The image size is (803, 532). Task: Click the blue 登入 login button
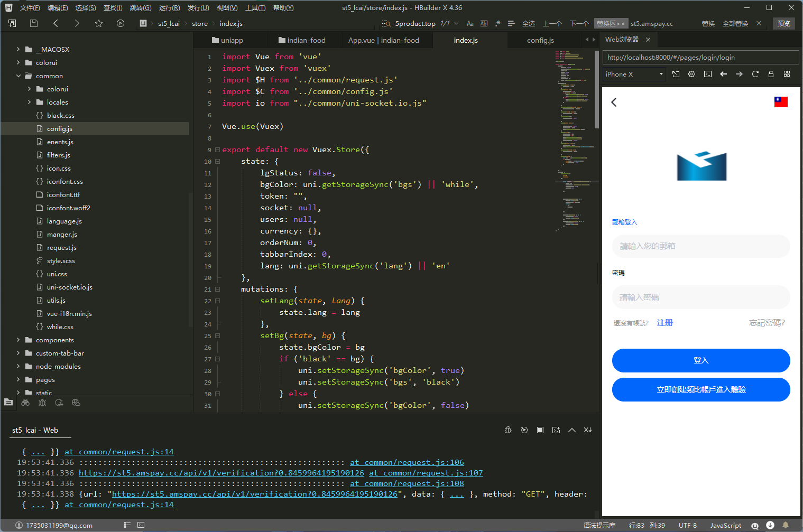tap(700, 360)
